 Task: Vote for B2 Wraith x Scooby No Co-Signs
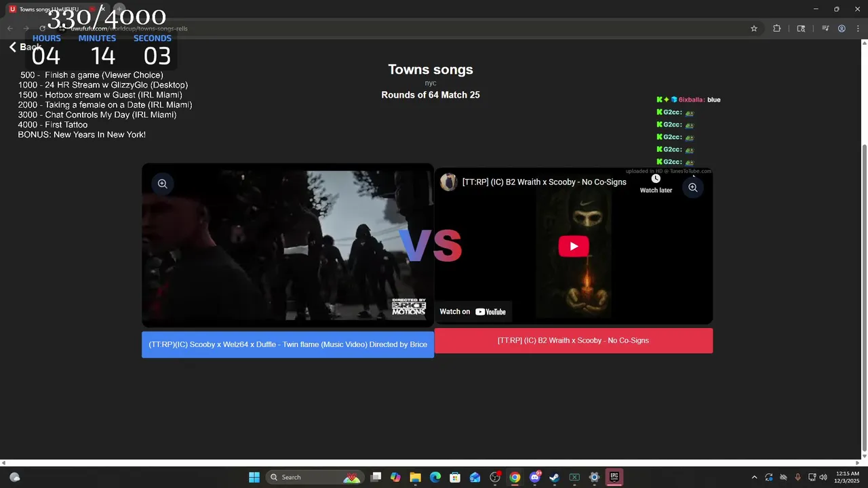(x=573, y=340)
